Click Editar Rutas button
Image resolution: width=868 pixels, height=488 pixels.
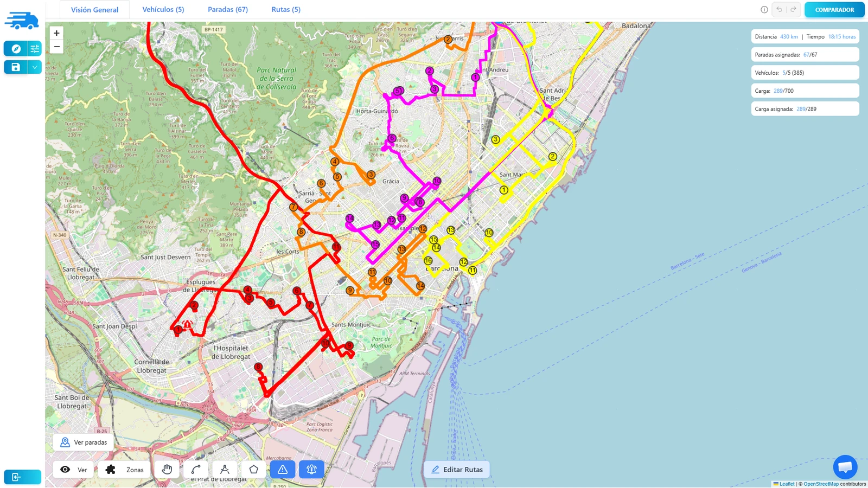point(457,470)
